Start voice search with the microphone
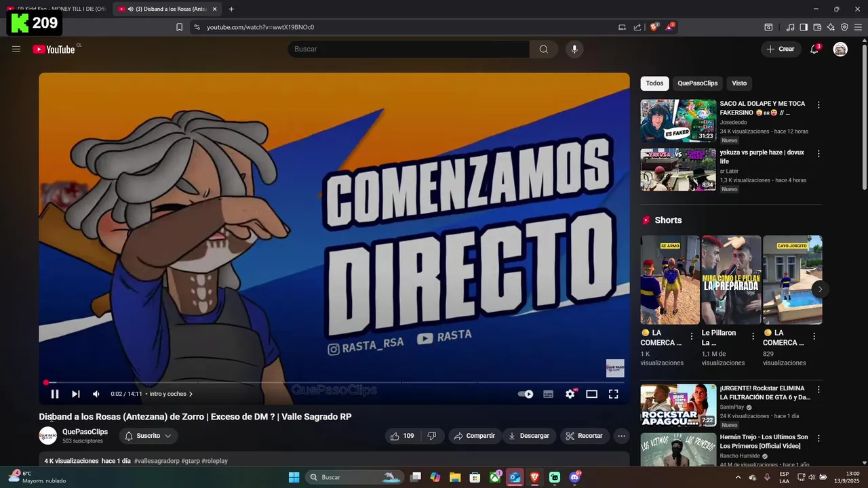The image size is (868, 488). pyautogui.click(x=574, y=49)
